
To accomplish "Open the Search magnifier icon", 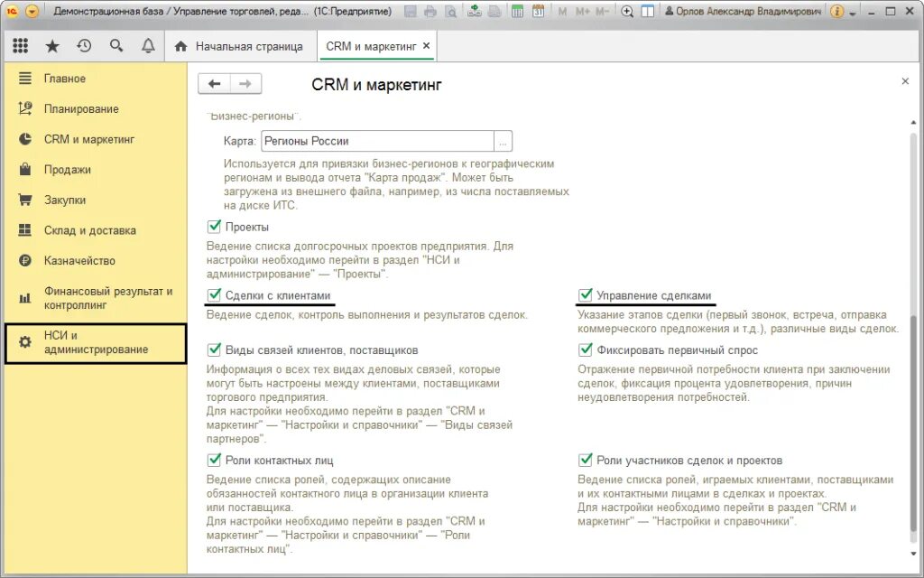I will coord(116,46).
